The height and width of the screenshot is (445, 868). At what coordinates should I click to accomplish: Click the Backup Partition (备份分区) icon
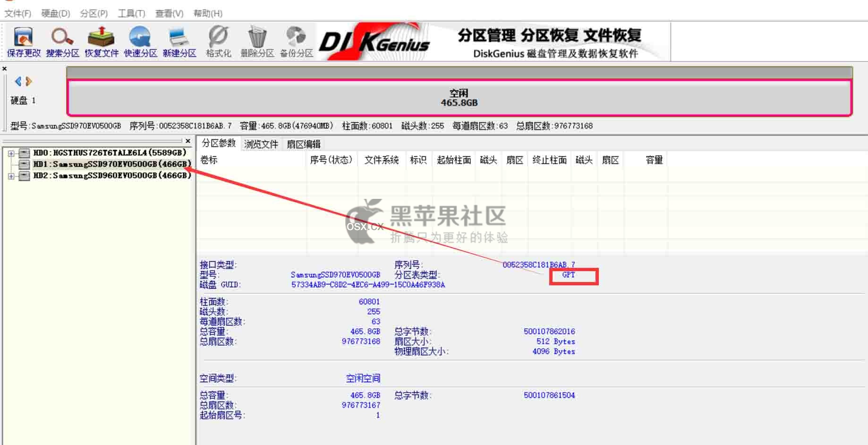296,42
